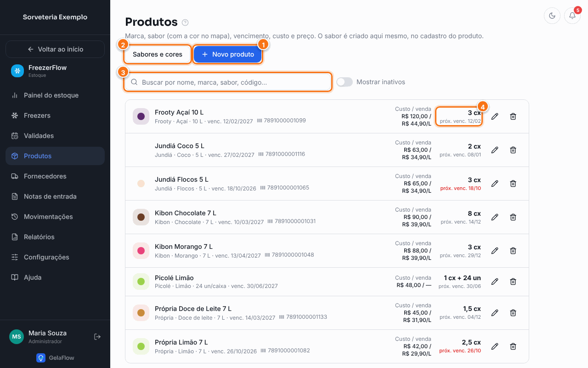The height and width of the screenshot is (368, 588).
Task: Edit the Picolé Limão product
Action: tap(495, 282)
